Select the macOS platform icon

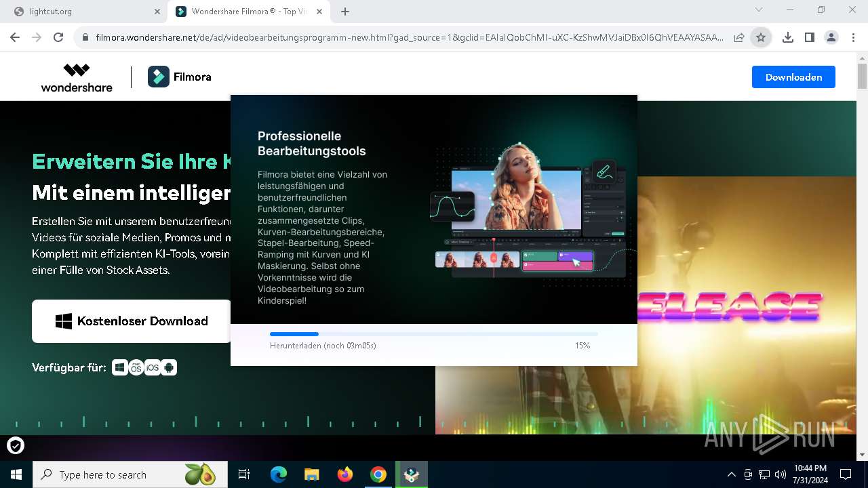click(x=136, y=367)
